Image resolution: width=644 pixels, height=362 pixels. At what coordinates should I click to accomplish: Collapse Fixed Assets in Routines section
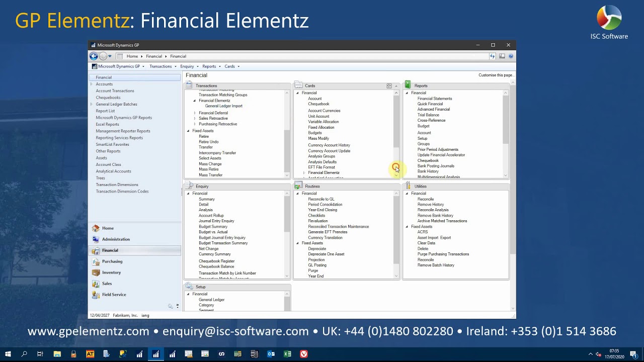coord(297,243)
